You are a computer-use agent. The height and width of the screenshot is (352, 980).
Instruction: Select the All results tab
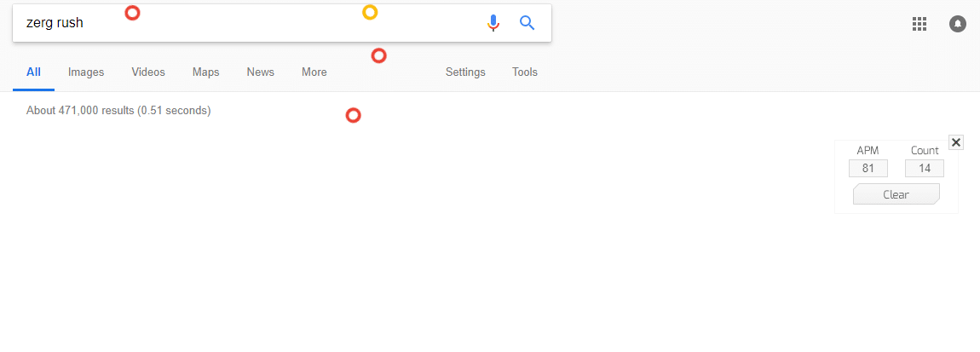coord(34,72)
